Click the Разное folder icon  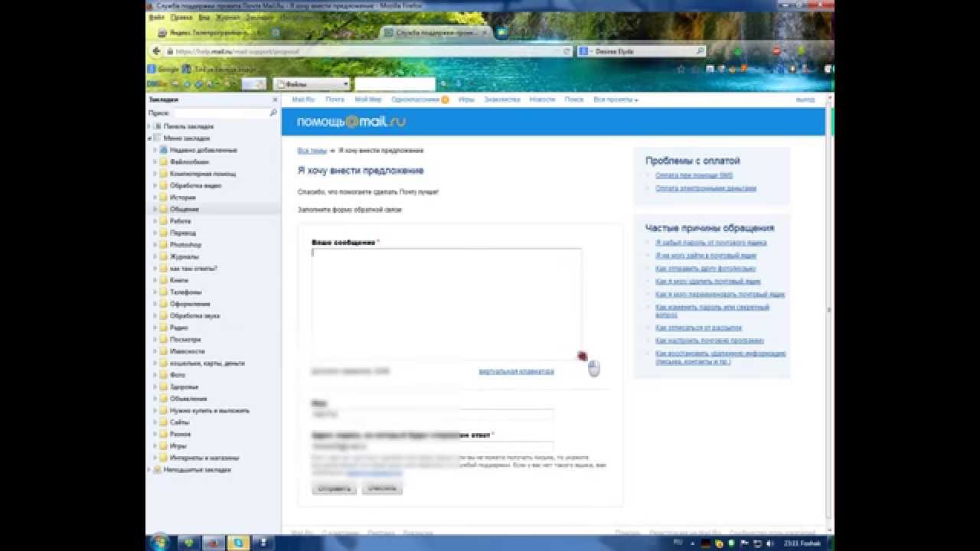(x=163, y=434)
